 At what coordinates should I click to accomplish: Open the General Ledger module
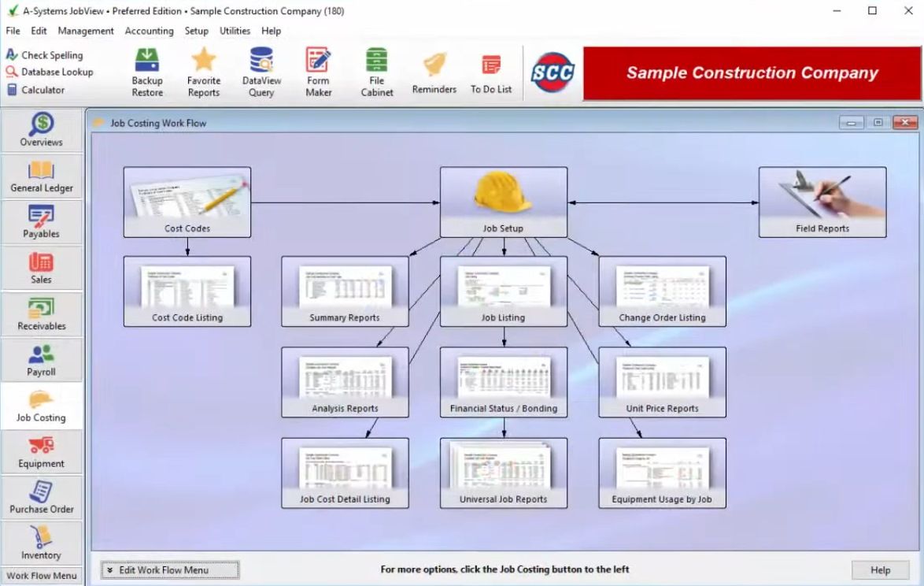(x=41, y=176)
